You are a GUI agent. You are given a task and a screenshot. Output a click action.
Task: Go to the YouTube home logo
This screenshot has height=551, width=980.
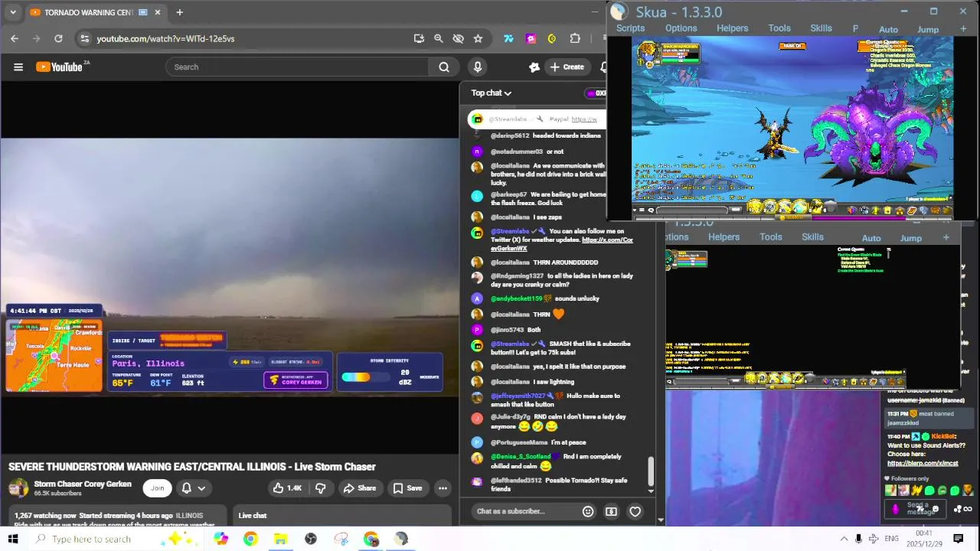point(60,67)
